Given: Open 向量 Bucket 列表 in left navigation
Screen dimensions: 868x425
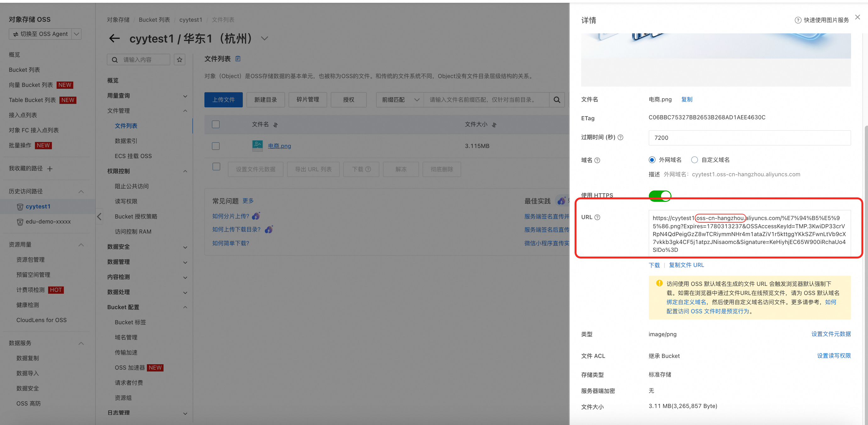Looking at the screenshot, I should (x=31, y=85).
